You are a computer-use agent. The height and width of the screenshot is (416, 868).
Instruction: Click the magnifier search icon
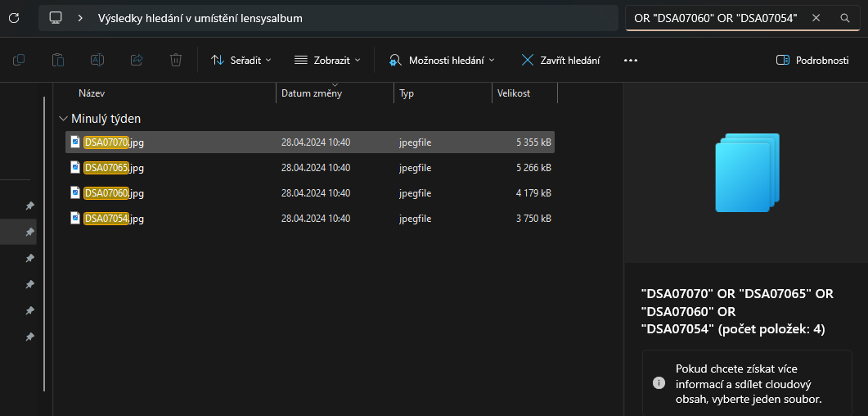(845, 18)
